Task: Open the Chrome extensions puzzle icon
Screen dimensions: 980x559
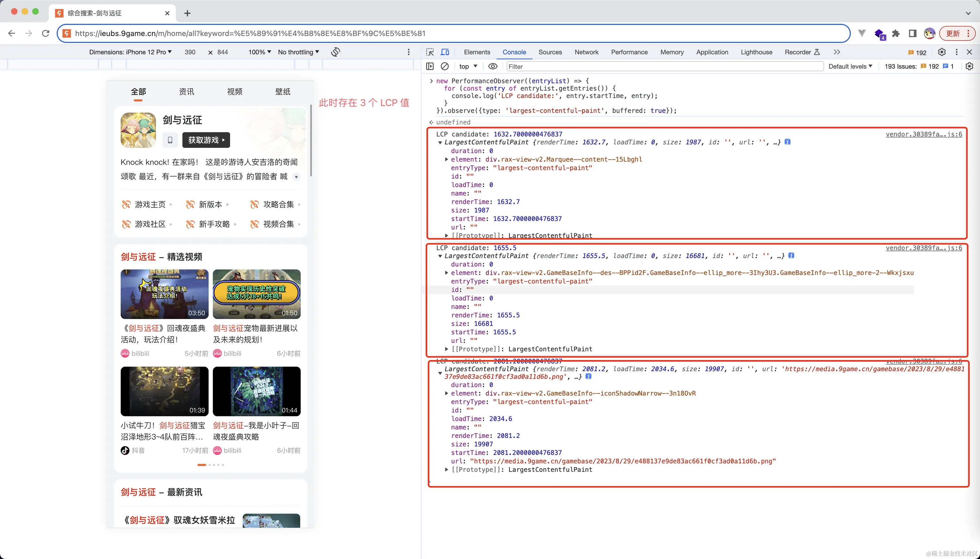Action: pos(896,33)
